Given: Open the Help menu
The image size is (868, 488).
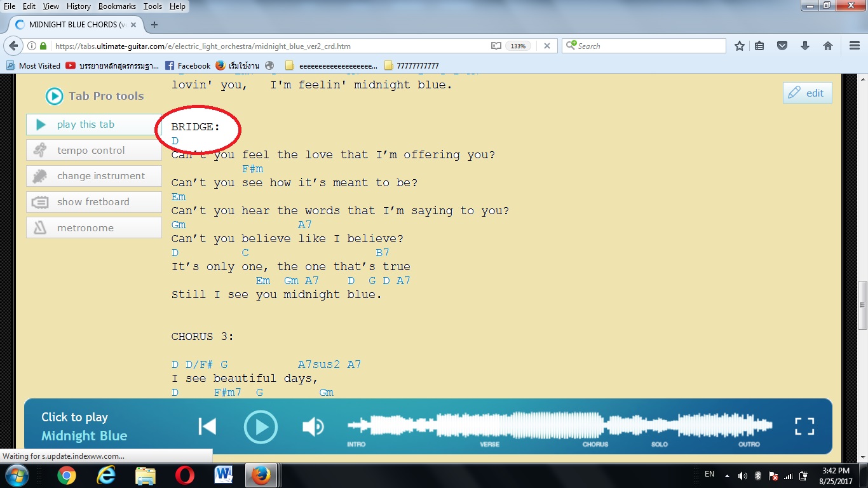Looking at the screenshot, I should pyautogui.click(x=177, y=6).
